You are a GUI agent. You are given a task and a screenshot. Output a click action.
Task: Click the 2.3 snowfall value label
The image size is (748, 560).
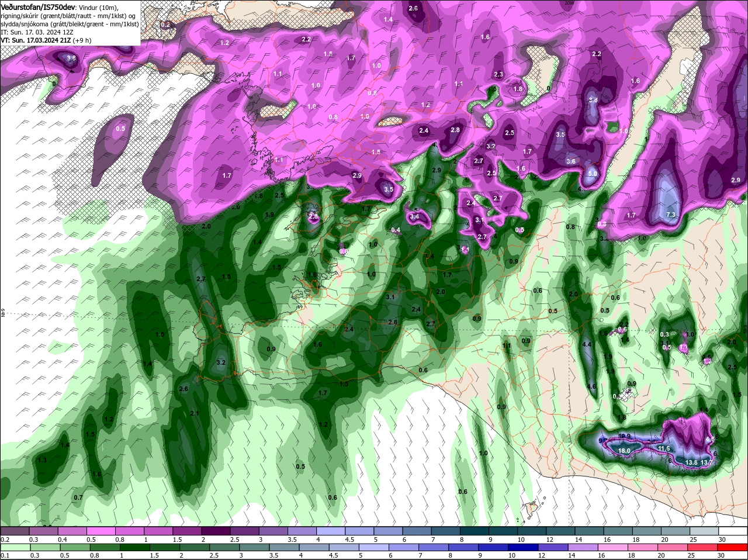pyautogui.click(x=498, y=75)
